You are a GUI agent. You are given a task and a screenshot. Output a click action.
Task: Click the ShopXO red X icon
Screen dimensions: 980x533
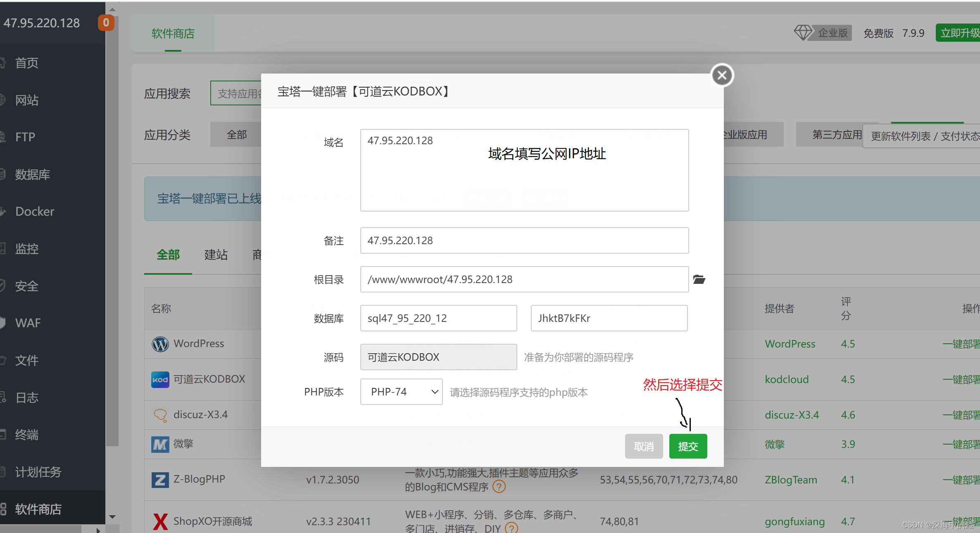(160, 521)
